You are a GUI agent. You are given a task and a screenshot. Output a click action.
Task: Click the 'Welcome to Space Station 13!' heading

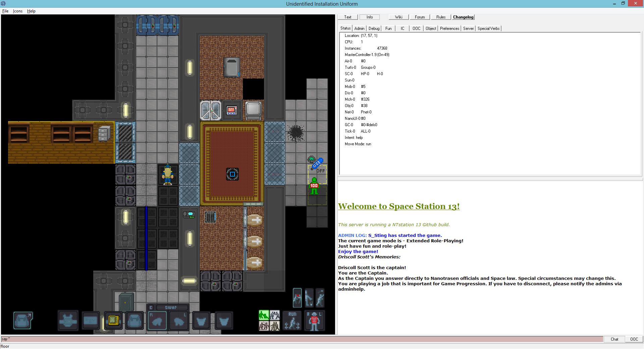pyautogui.click(x=399, y=206)
